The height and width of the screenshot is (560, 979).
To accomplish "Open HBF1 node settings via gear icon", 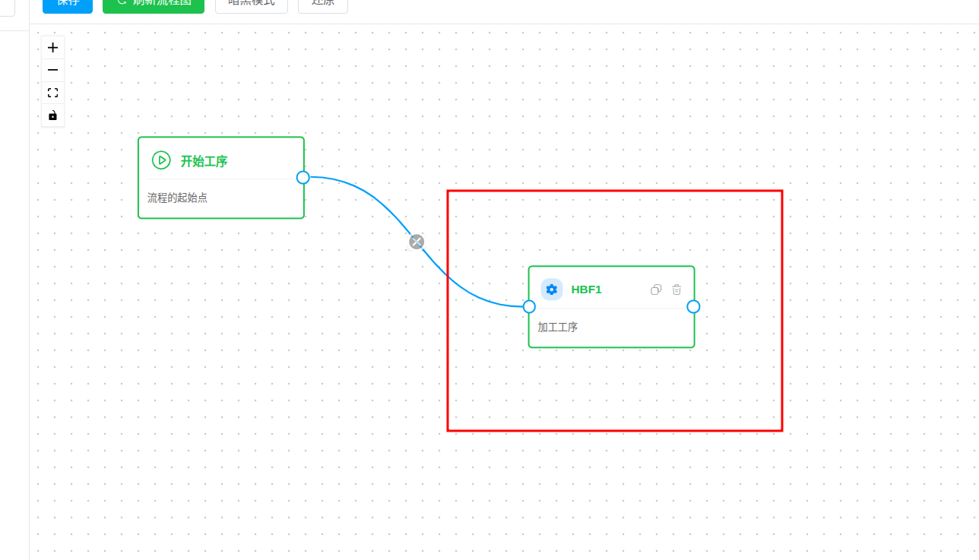I will coord(550,289).
